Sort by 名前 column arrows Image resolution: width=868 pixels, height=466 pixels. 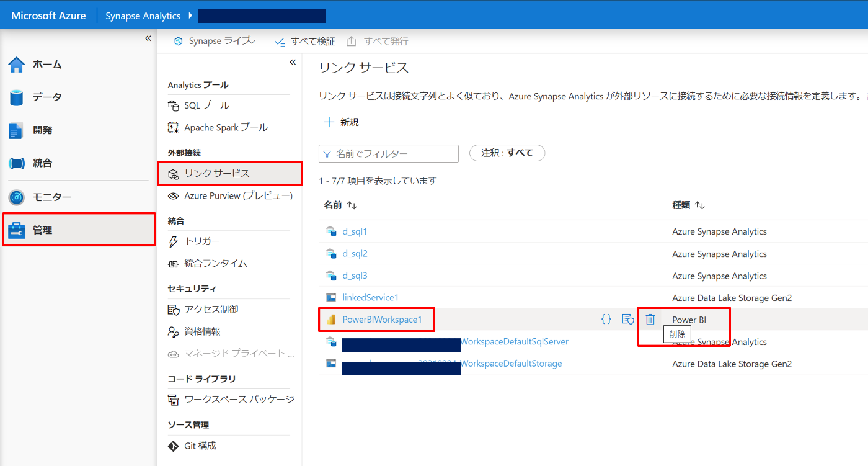pos(352,205)
